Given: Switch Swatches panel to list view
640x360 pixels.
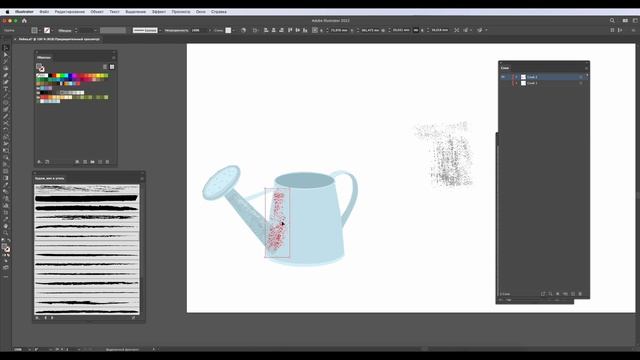Looking at the screenshot, I should point(105,67).
